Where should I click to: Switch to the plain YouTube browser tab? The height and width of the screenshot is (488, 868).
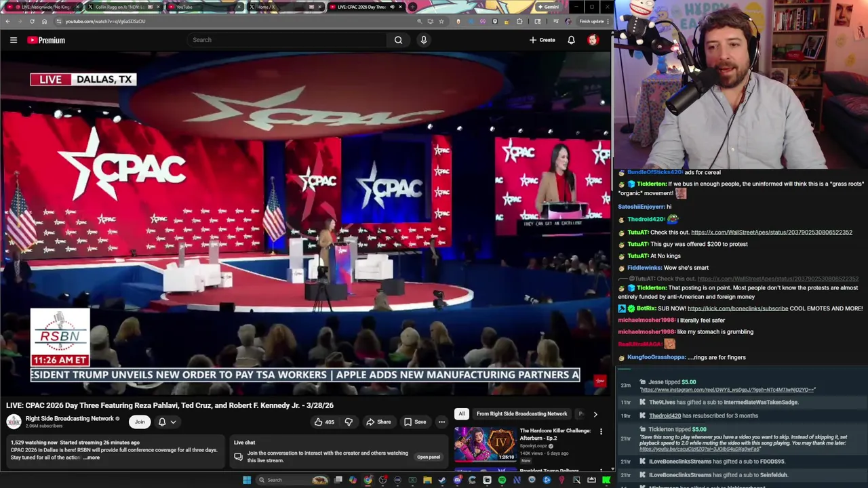pos(205,7)
